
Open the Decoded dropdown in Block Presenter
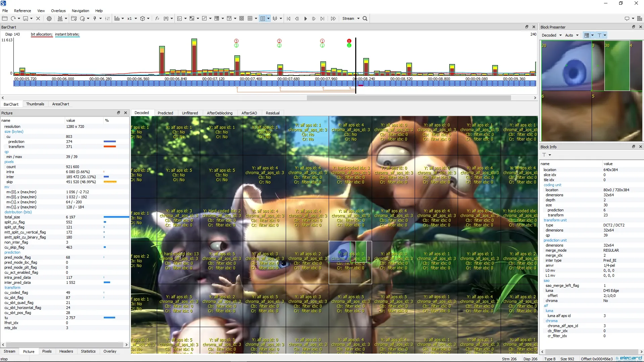(x=552, y=35)
